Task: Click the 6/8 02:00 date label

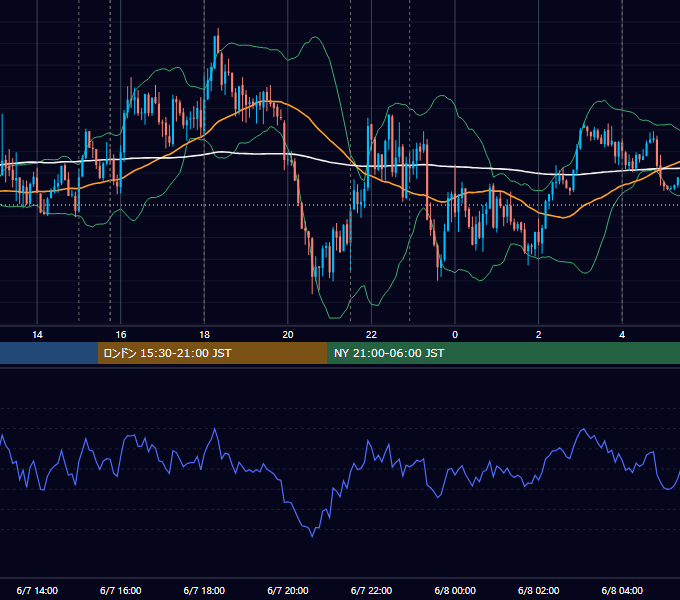Action: tap(538, 590)
